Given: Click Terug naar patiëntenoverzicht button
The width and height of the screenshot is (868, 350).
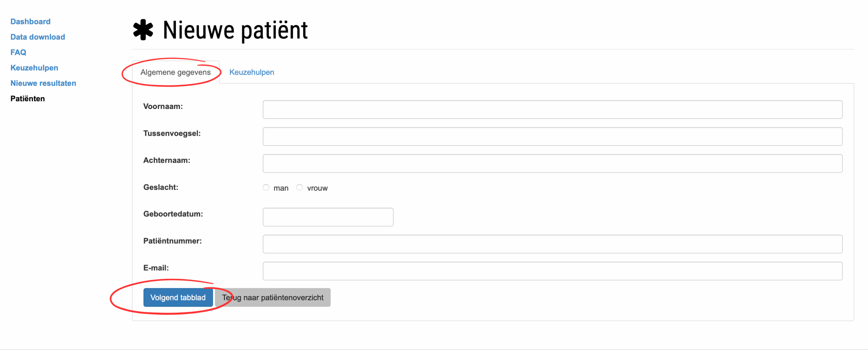Looking at the screenshot, I should 273,297.
